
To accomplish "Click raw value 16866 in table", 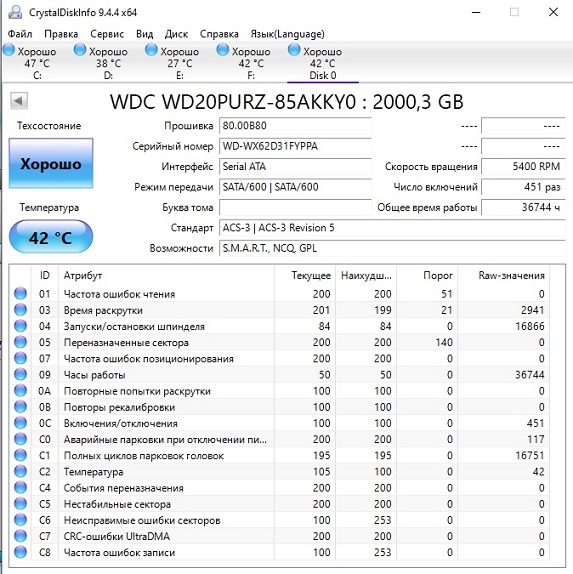I will click(x=530, y=326).
